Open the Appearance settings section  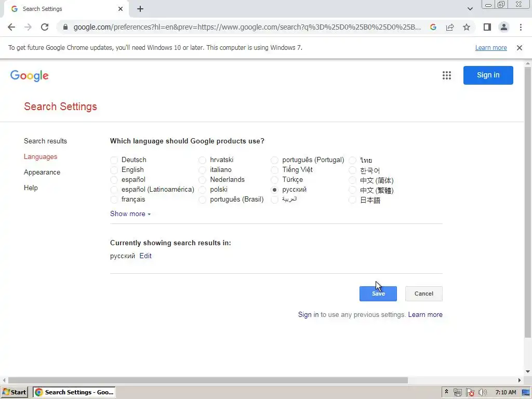click(x=42, y=172)
